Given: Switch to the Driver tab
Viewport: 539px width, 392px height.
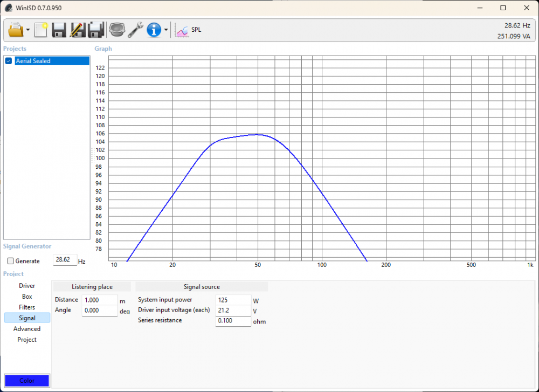Looking at the screenshot, I should tap(27, 286).
